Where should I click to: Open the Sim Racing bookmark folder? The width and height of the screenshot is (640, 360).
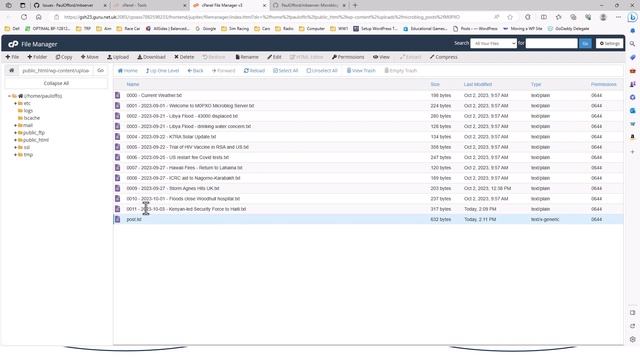[235, 29]
